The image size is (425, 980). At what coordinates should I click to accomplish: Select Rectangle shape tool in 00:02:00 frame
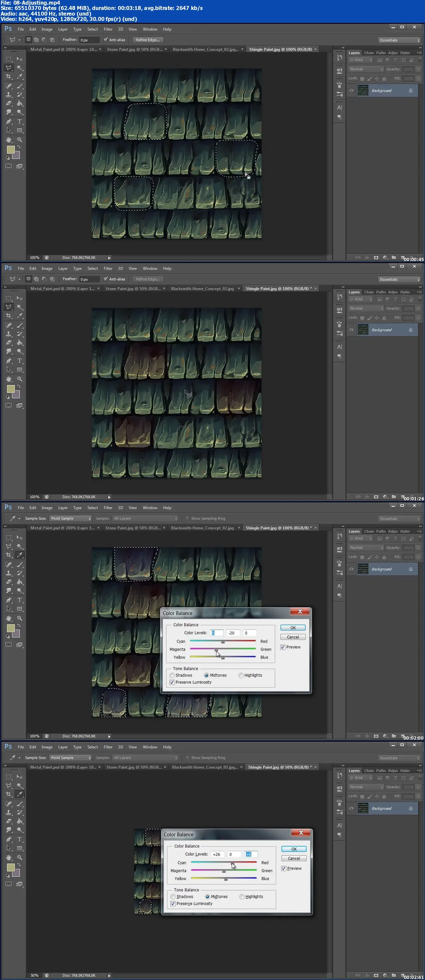coord(19,609)
